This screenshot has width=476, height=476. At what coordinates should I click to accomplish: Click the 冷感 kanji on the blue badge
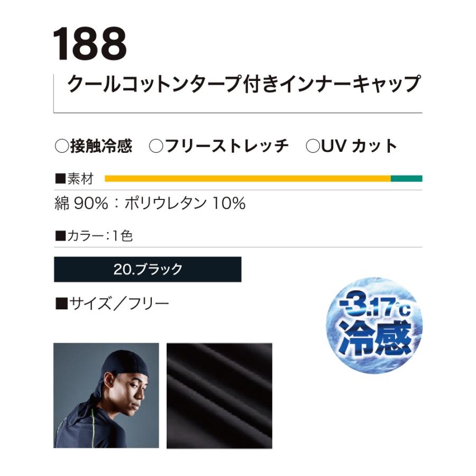click(376, 339)
